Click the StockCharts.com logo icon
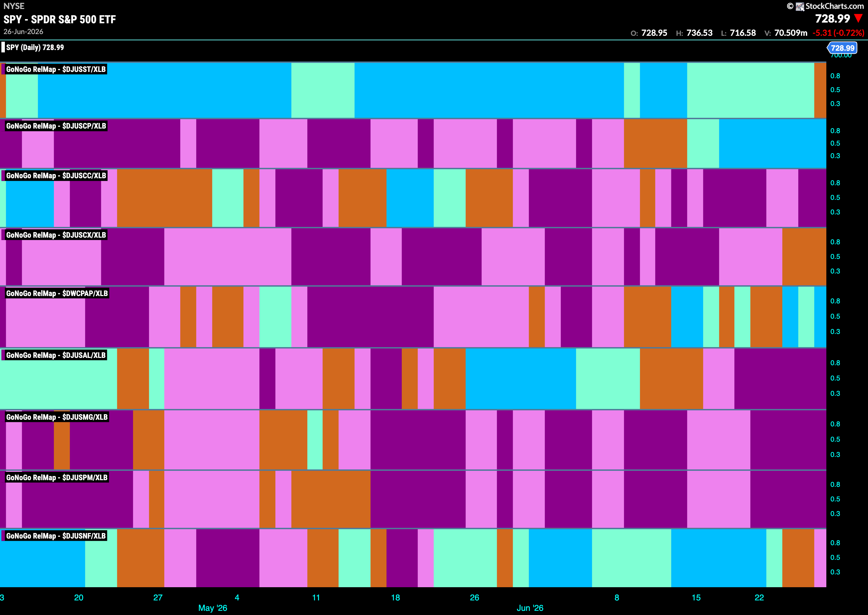This screenshot has height=615, width=868. pyautogui.click(x=800, y=7)
